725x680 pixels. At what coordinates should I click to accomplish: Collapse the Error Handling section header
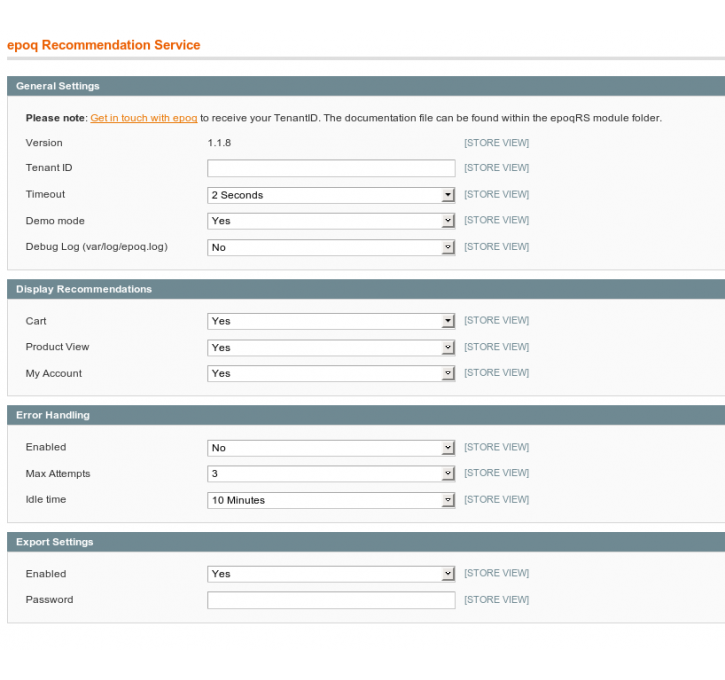click(366, 415)
